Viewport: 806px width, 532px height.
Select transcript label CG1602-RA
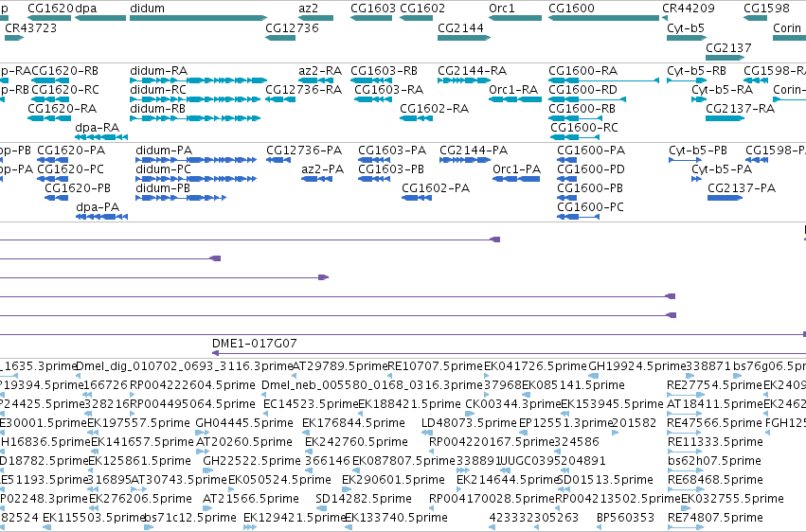pyautogui.click(x=435, y=108)
